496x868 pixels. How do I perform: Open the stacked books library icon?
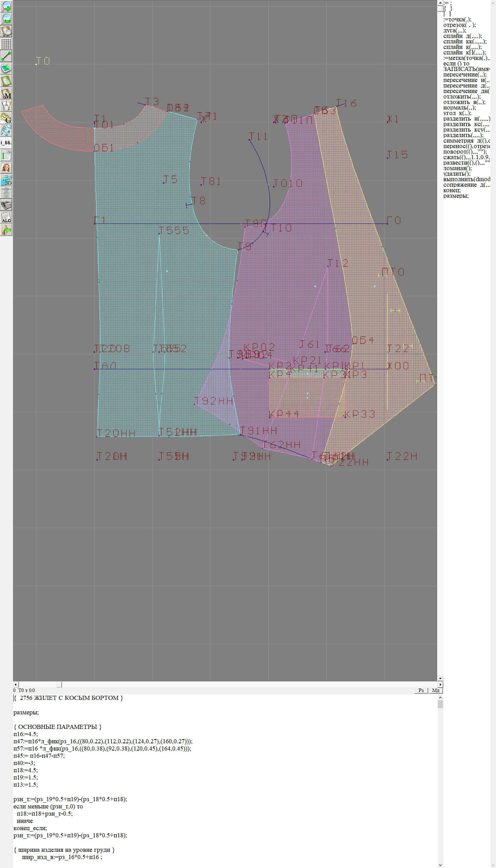(6, 205)
